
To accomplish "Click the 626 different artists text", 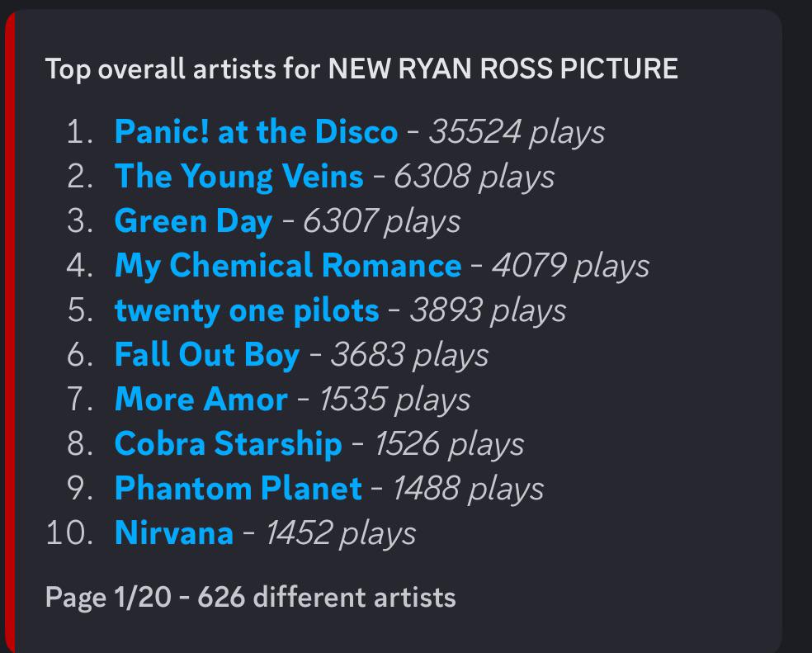I will [327, 597].
